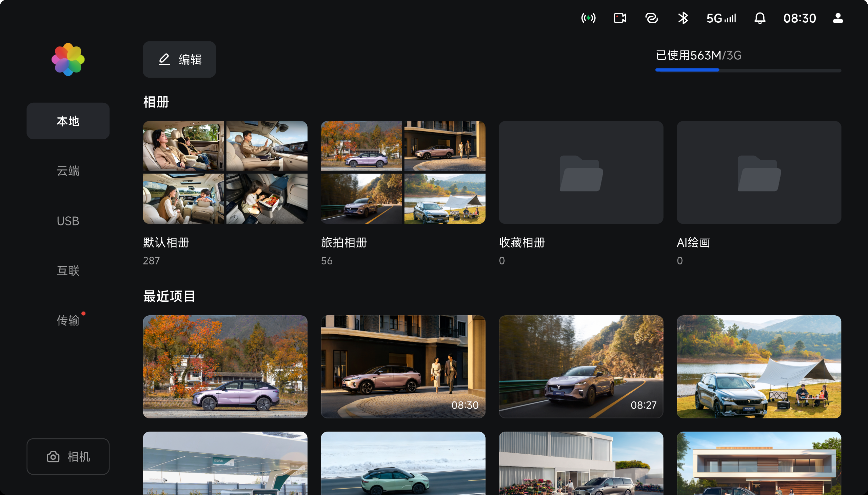The image size is (868, 495).
Task: Open the empty 收藏相册 folder
Action: (581, 172)
